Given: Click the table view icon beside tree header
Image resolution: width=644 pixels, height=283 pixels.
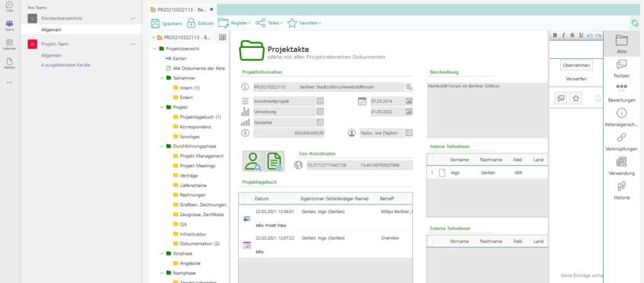Looking at the screenshot, I should tap(222, 37).
